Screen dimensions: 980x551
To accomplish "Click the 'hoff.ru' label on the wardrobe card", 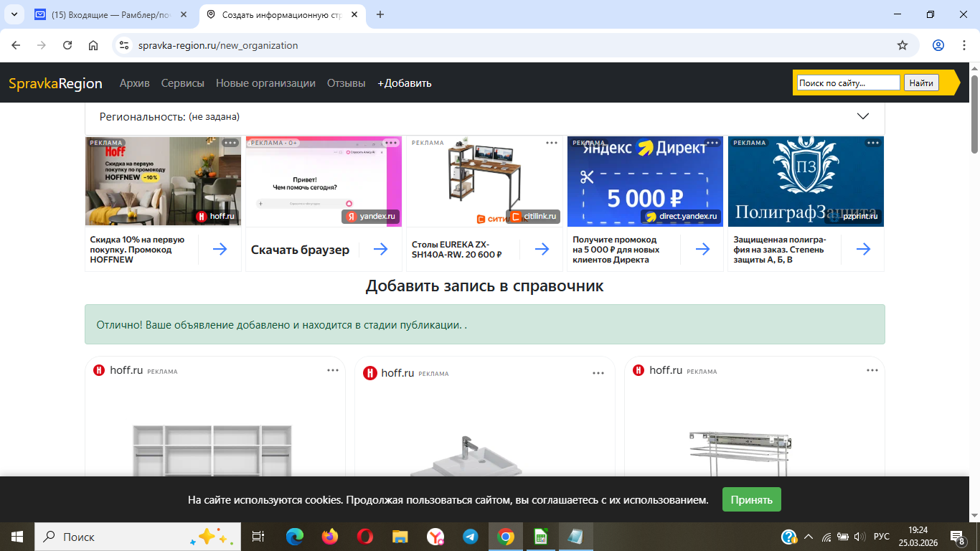I will (126, 370).
